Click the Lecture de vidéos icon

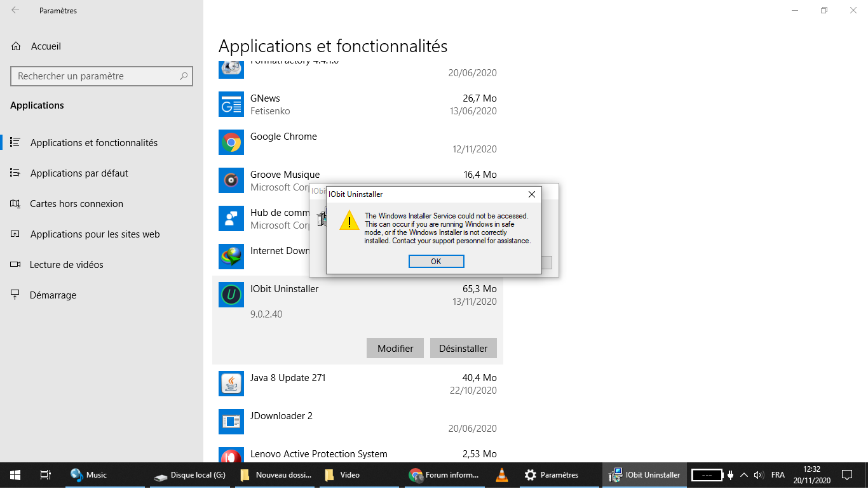[15, 265]
